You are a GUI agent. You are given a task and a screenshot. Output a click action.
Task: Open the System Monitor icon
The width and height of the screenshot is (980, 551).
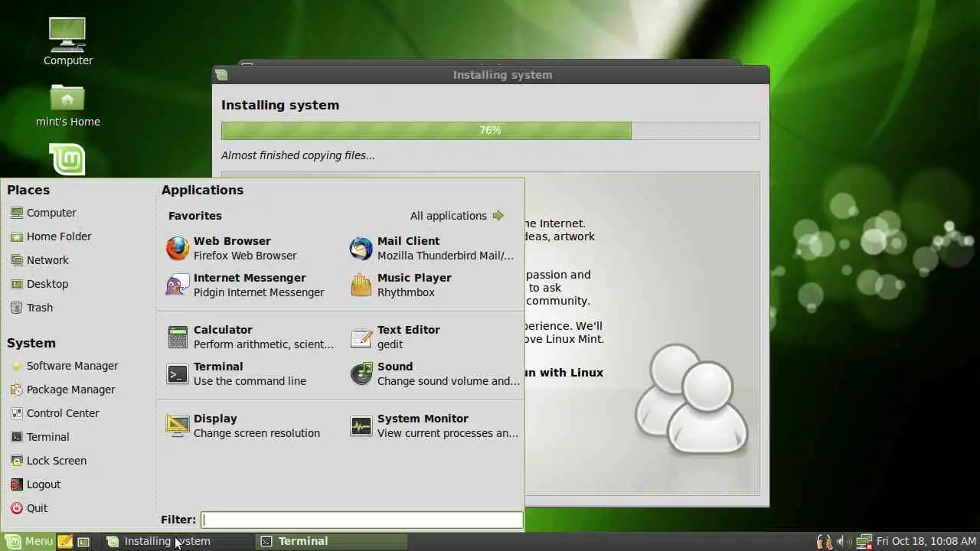(x=361, y=425)
